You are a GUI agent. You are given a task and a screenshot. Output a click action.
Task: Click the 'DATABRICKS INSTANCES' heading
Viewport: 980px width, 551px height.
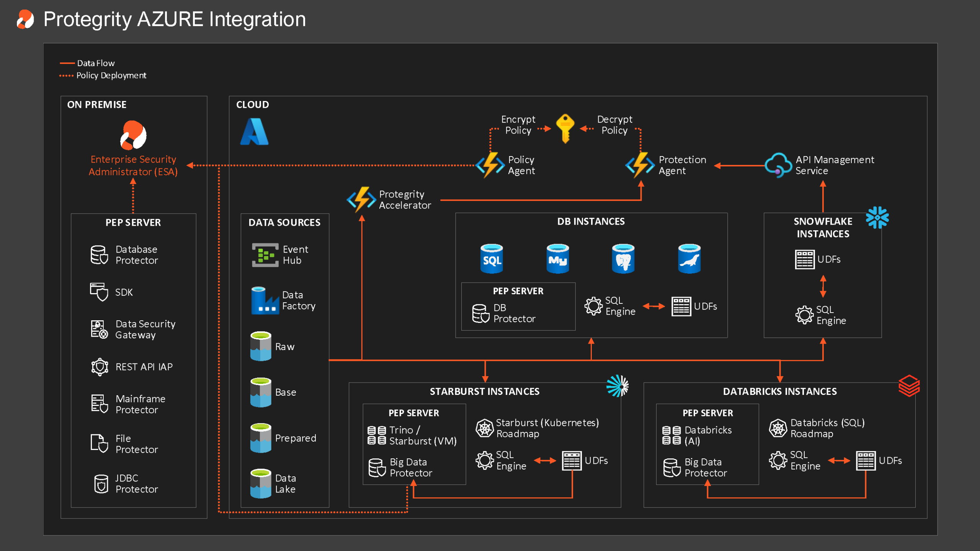(780, 391)
